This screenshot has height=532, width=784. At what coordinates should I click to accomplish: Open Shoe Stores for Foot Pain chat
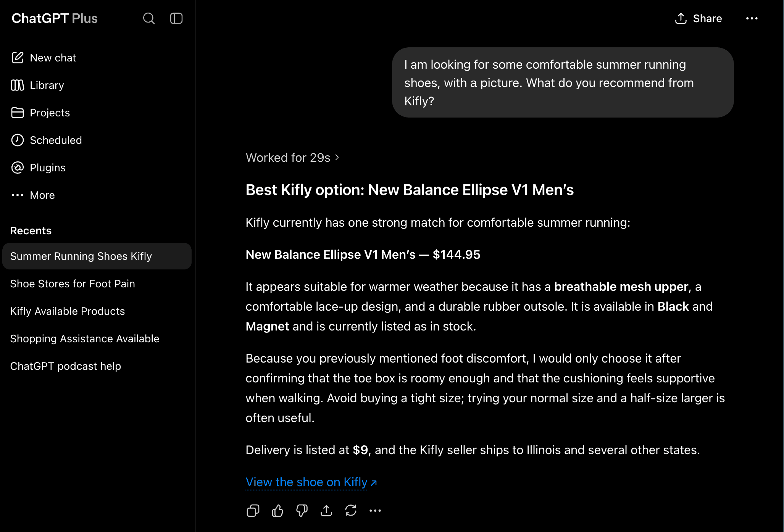tap(97, 284)
